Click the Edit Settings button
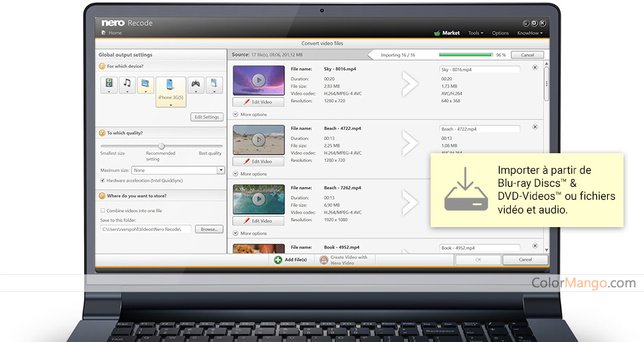 [207, 117]
